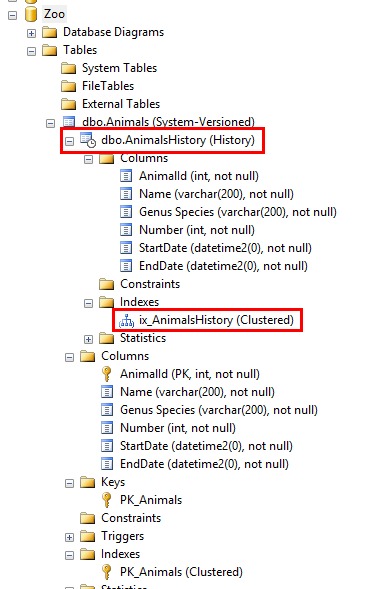Select EndDate column of dbo.Animals
This screenshot has height=589, width=372.
204,464
